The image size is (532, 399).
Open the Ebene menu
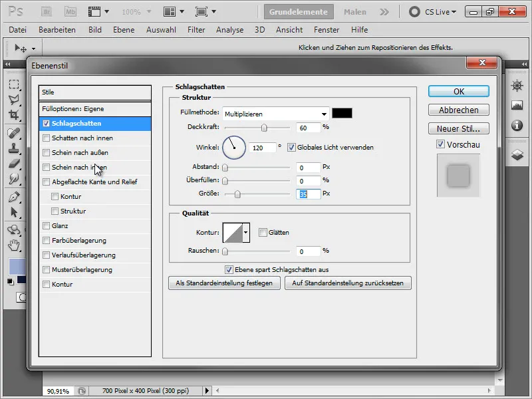pyautogui.click(x=124, y=30)
